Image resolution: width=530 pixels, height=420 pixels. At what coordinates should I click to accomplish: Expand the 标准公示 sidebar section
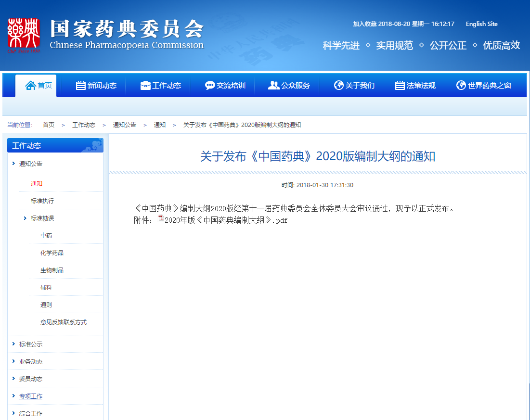coord(13,344)
